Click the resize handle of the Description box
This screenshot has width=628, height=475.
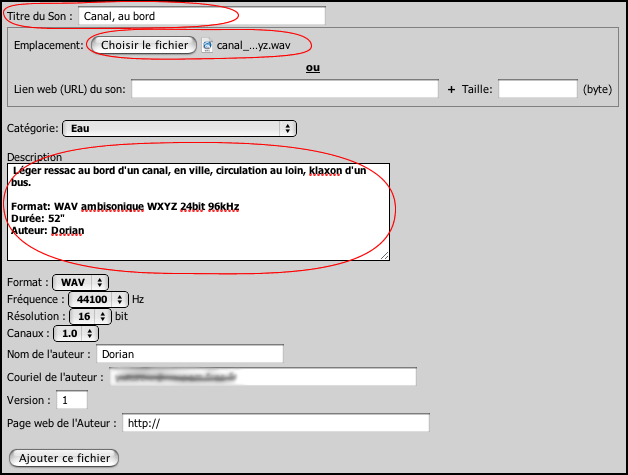(385, 255)
